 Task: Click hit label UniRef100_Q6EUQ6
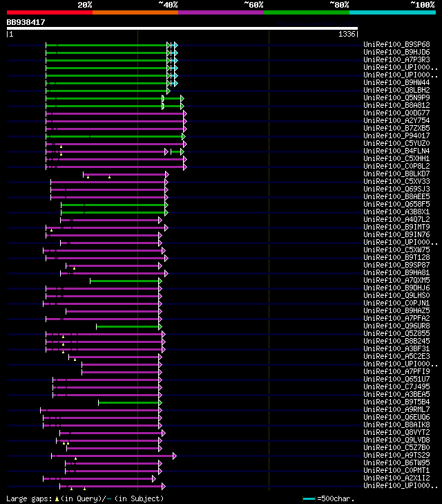click(396, 417)
